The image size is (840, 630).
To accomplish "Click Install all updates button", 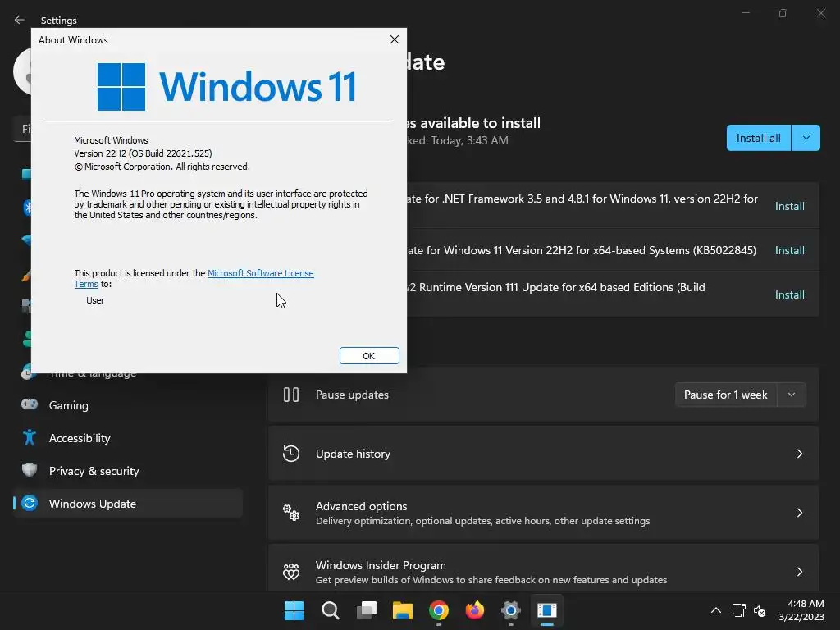I will pyautogui.click(x=759, y=138).
